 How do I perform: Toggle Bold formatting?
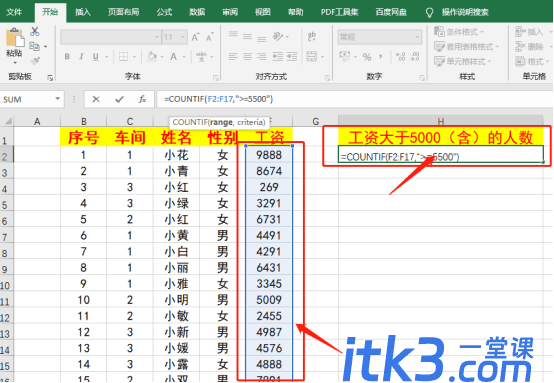pyautogui.click(x=67, y=57)
